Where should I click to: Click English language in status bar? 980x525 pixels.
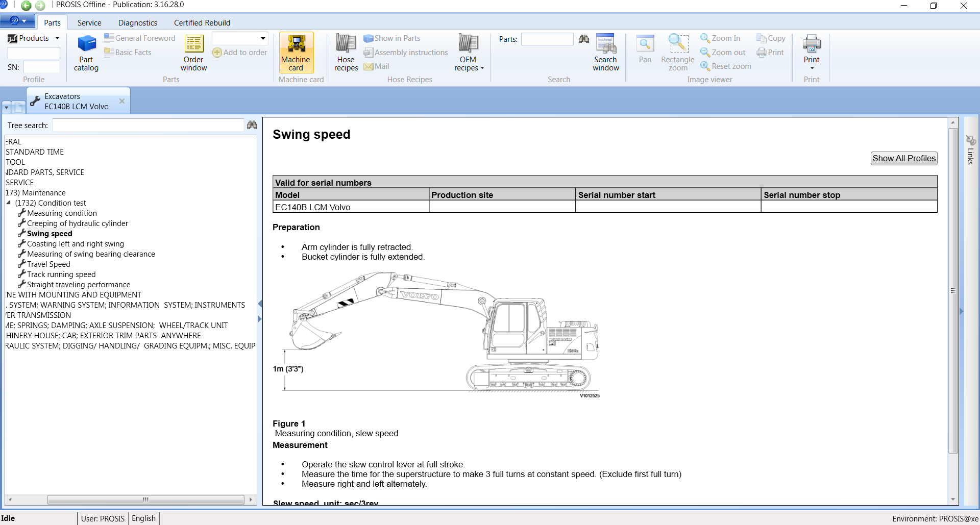143,518
